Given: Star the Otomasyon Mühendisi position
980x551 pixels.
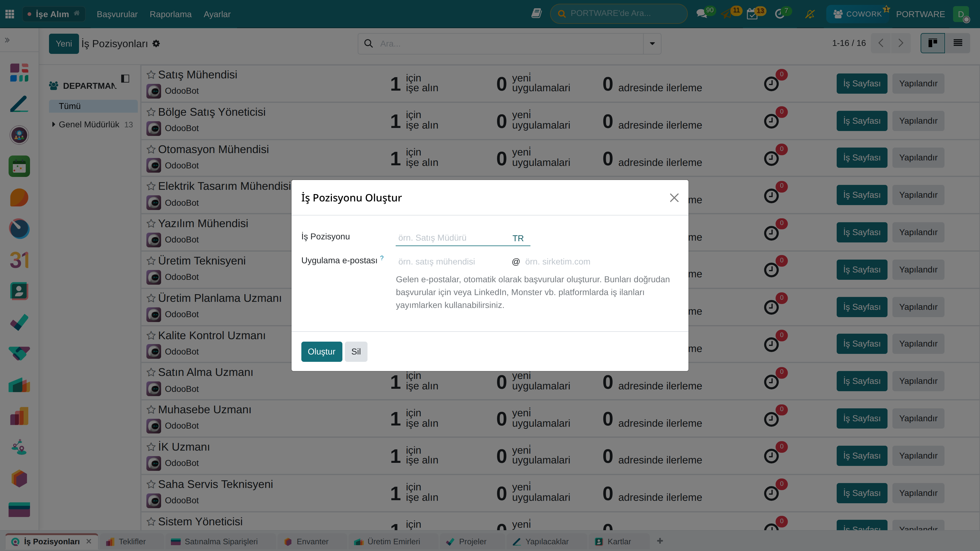Looking at the screenshot, I should click(x=151, y=149).
